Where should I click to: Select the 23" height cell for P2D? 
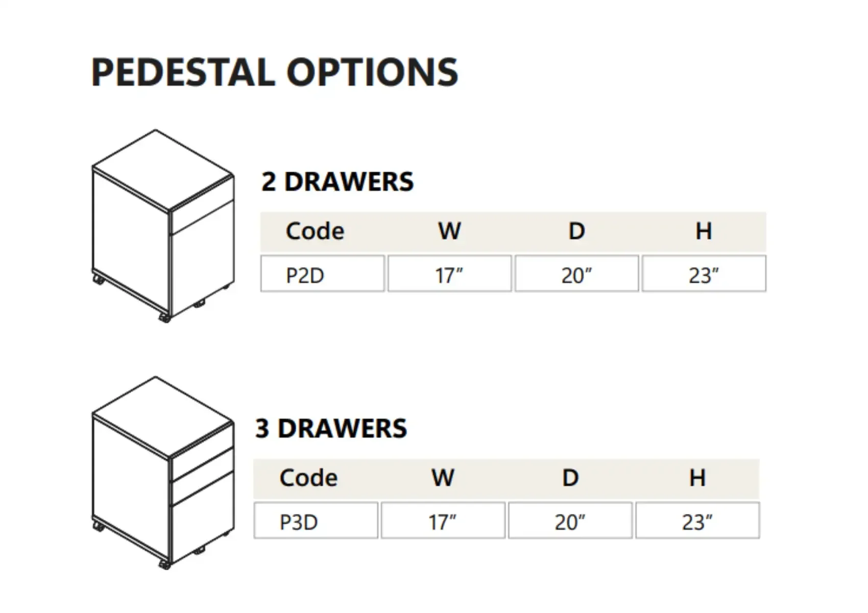[704, 274]
